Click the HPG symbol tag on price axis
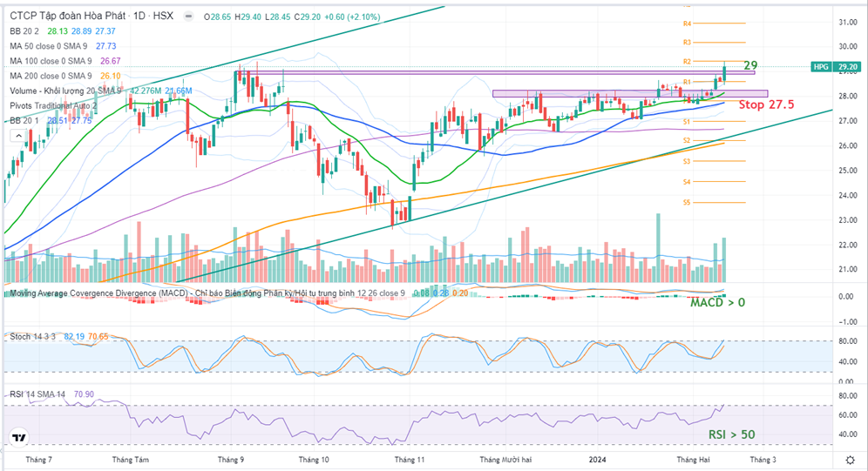Viewport: 868px width, 471px height. [820, 67]
